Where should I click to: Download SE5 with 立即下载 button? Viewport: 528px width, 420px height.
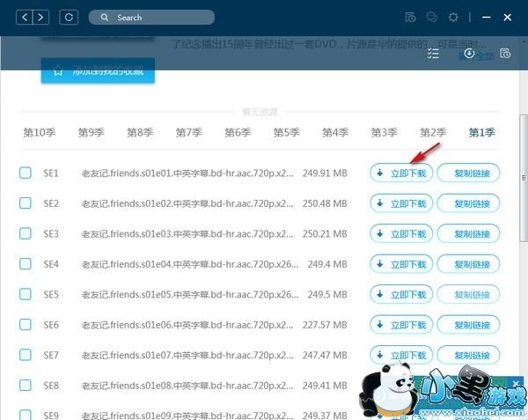click(401, 294)
